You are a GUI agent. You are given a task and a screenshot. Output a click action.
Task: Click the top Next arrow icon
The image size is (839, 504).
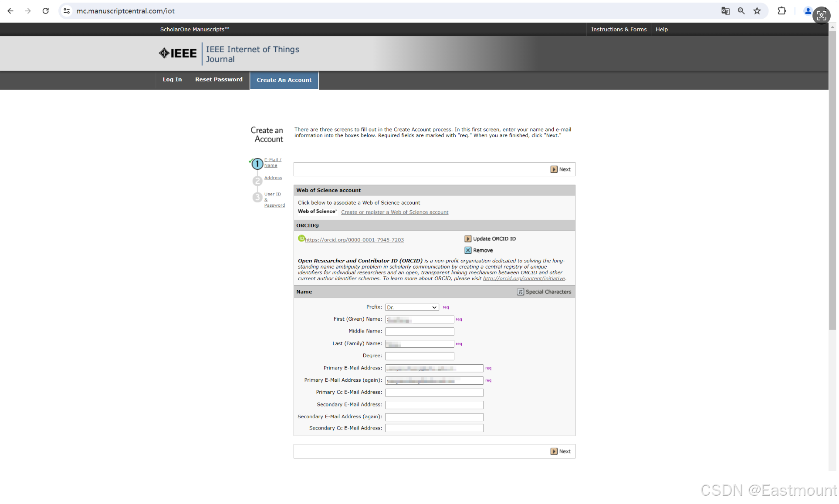[x=554, y=169]
